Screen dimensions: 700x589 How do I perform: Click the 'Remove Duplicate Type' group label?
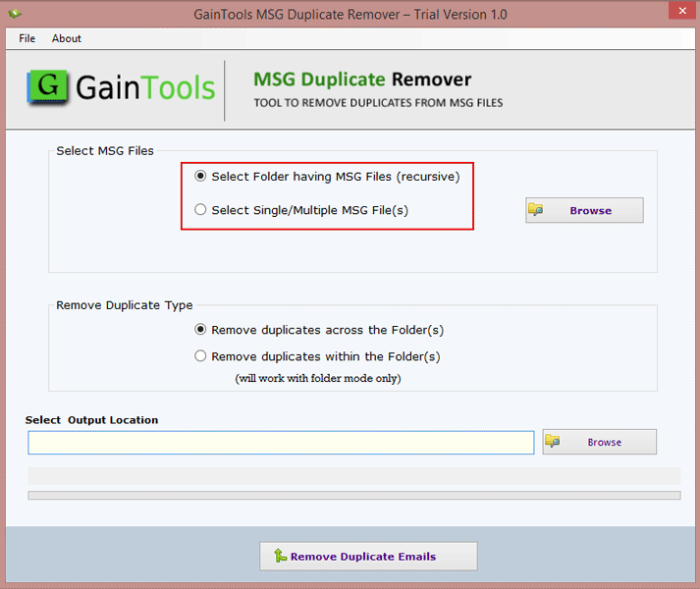click(x=124, y=305)
